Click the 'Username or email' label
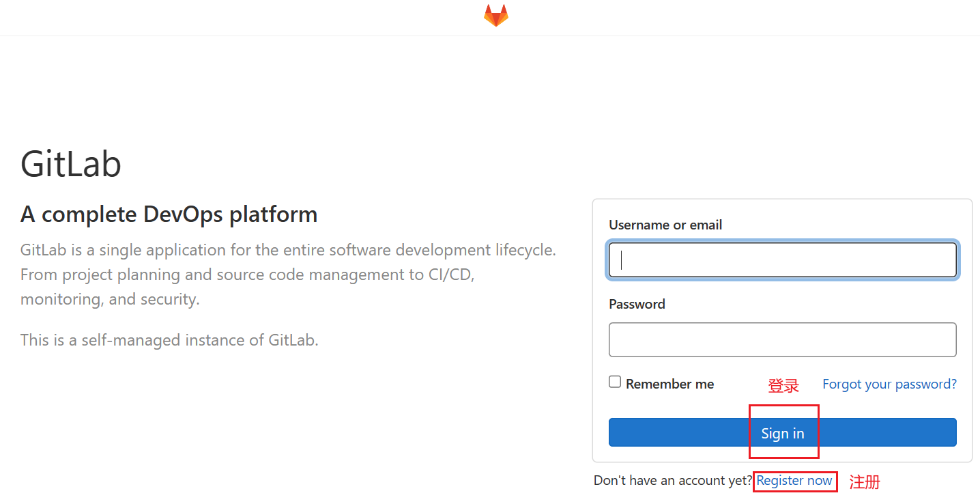 tap(665, 225)
